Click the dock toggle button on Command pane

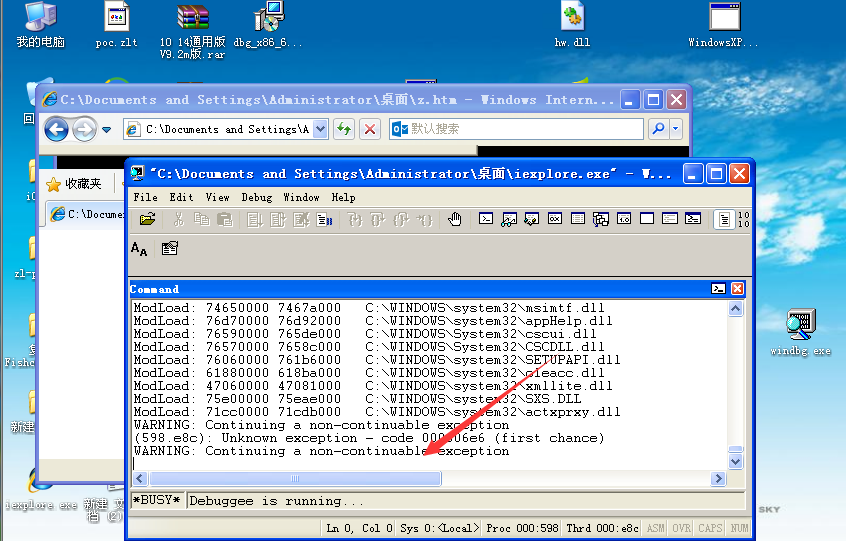point(718,289)
